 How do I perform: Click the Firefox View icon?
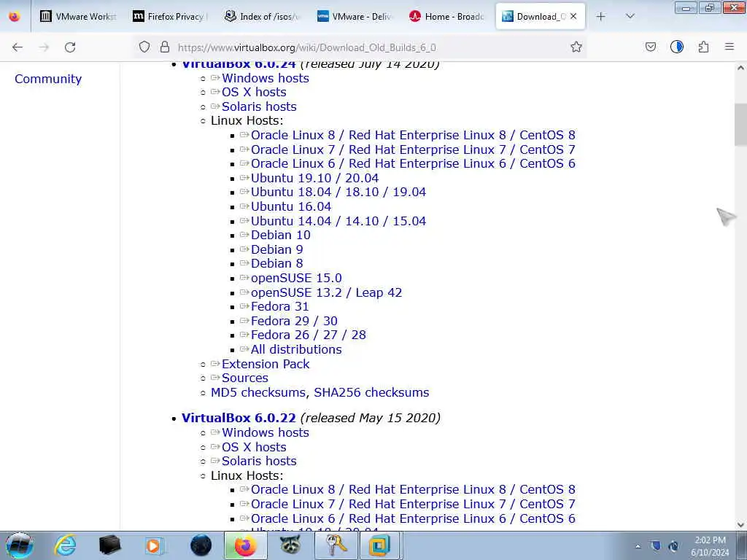tap(15, 17)
